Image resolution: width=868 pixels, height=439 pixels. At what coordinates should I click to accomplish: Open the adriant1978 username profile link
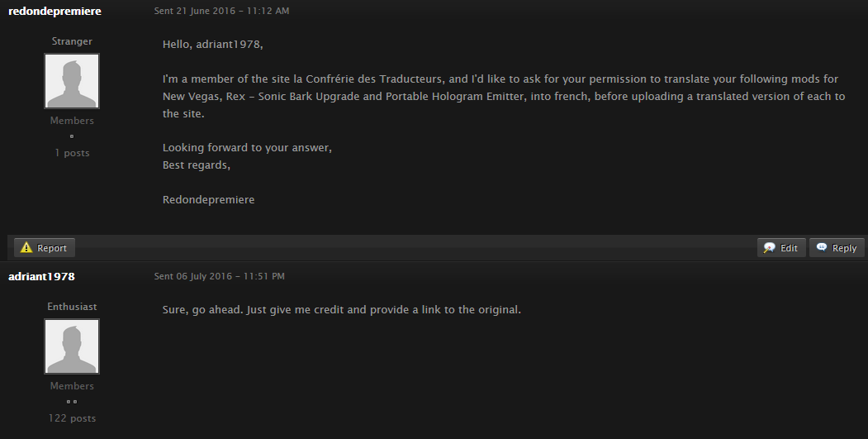point(41,277)
